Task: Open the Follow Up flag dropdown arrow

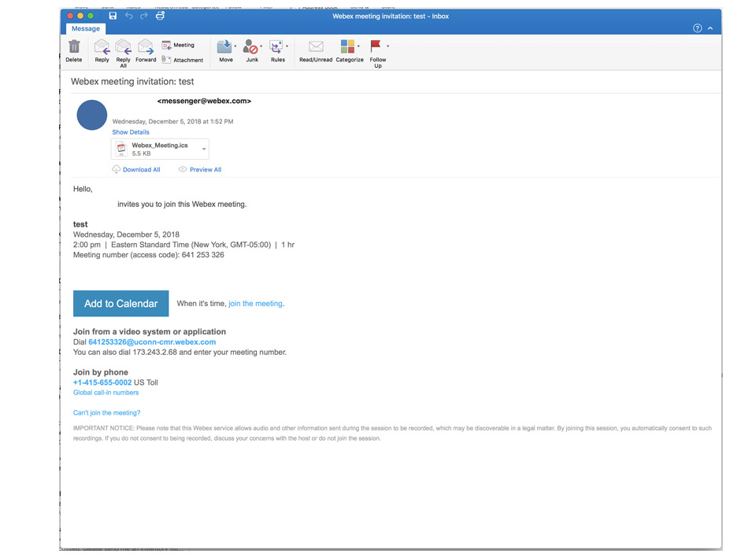Action: point(387,46)
